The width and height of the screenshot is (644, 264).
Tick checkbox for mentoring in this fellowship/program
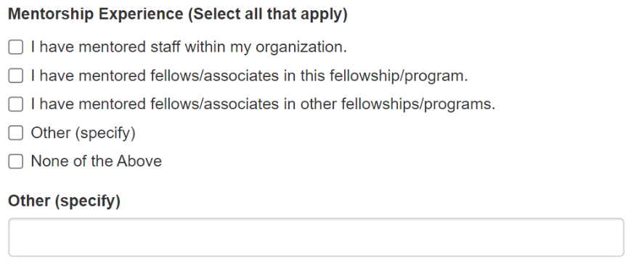click(x=15, y=76)
